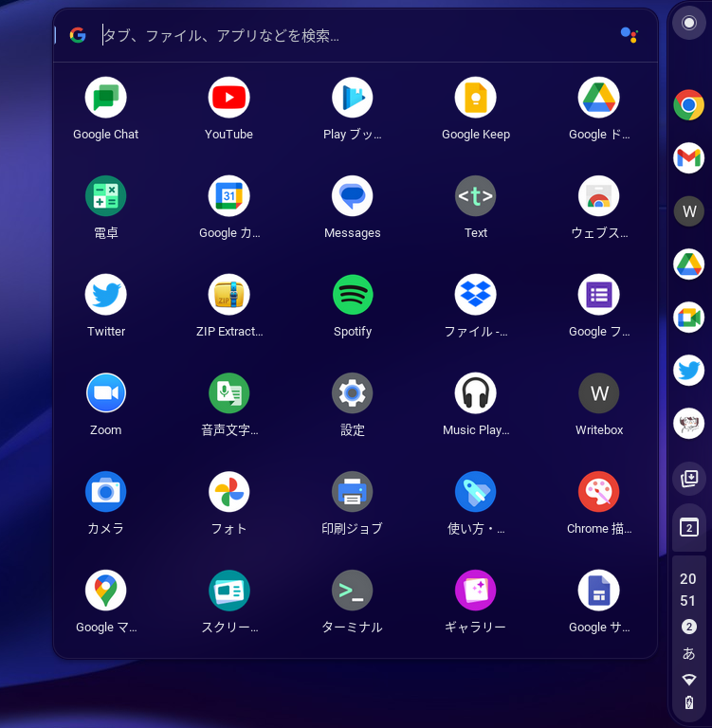Open Google Sites app

pos(598,591)
